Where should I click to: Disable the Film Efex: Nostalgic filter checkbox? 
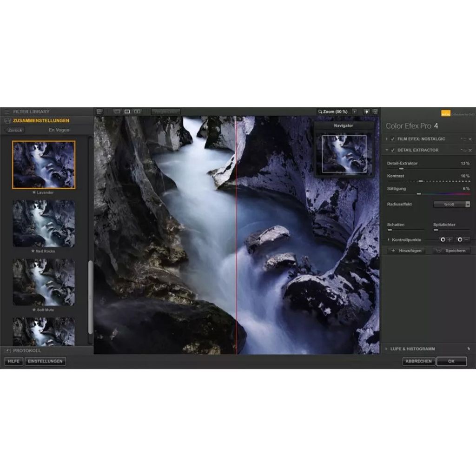392,139
